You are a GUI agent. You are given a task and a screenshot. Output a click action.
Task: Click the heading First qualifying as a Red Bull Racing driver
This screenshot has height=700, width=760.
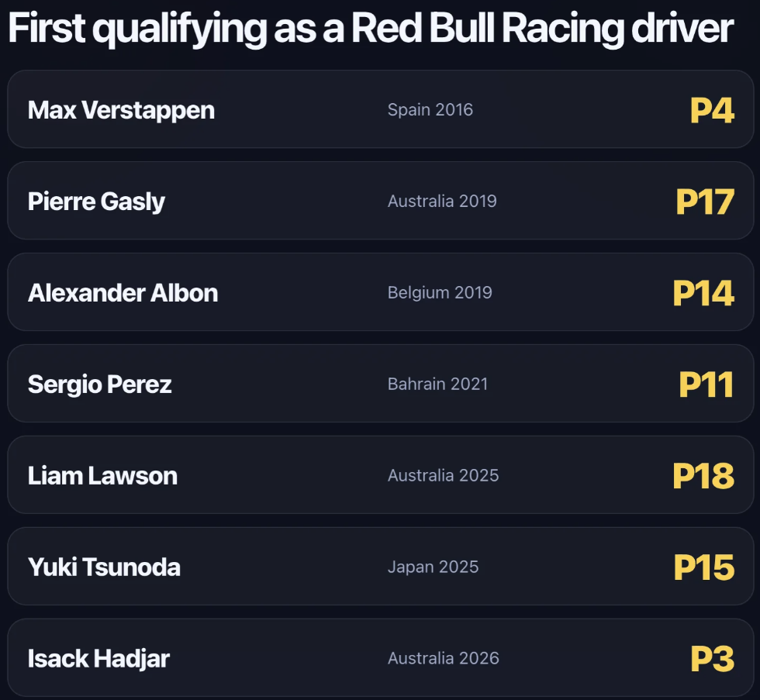[x=371, y=29]
